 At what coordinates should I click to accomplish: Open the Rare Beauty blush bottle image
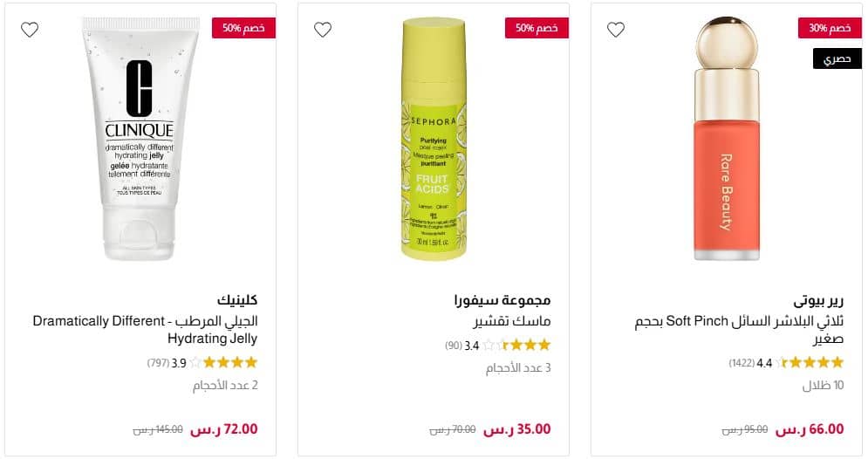[727, 139]
